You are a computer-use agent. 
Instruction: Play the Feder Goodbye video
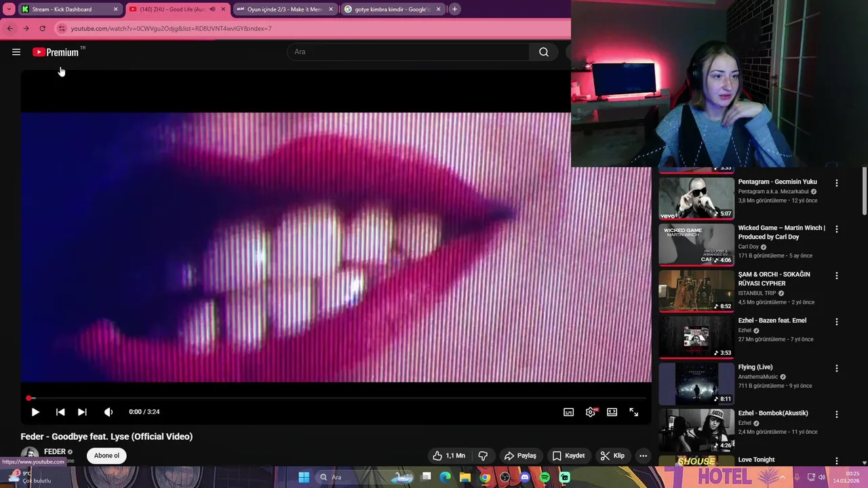(x=35, y=412)
